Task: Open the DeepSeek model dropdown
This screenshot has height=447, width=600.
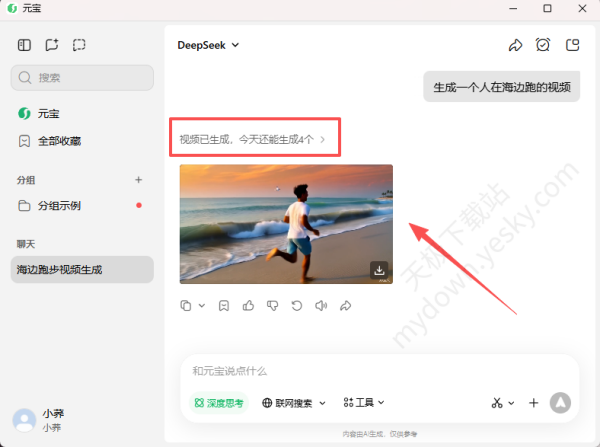Action: point(208,45)
